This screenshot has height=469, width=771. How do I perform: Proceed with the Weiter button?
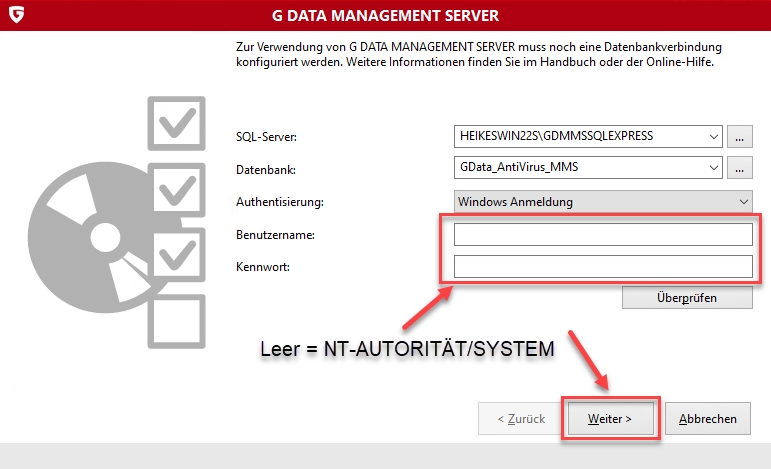coord(610,418)
